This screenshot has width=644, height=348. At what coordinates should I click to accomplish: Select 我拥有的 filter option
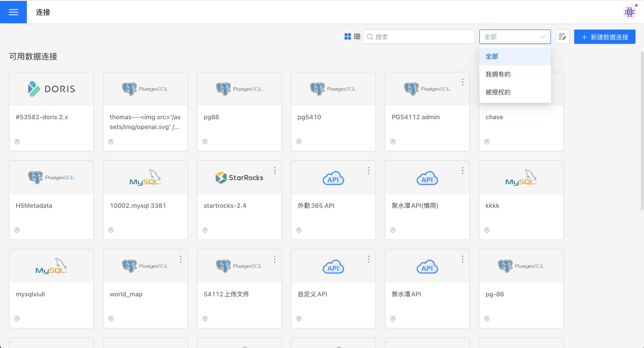click(498, 74)
